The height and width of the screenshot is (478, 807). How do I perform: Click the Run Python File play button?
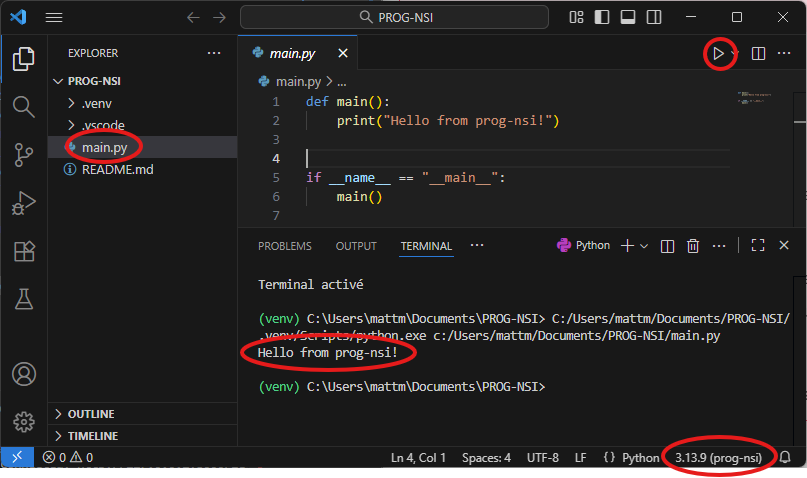tap(717, 53)
